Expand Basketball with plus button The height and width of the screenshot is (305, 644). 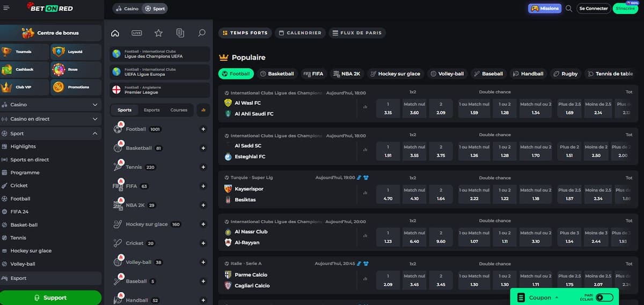click(x=203, y=148)
